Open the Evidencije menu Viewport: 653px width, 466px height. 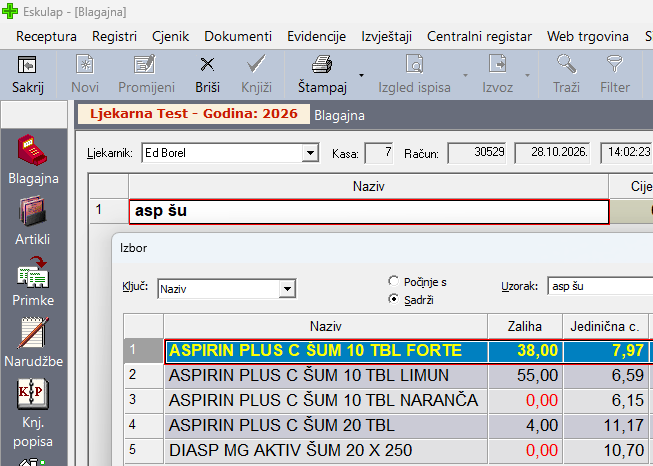317,37
